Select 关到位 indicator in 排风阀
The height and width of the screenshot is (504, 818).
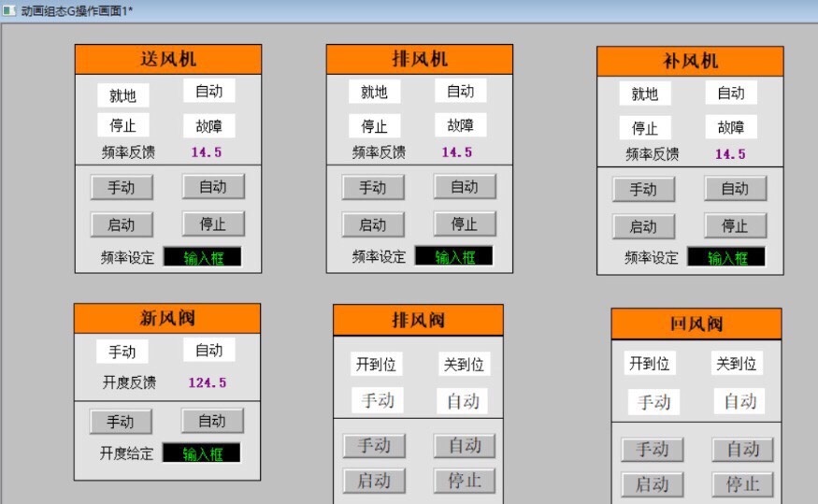[x=464, y=364]
